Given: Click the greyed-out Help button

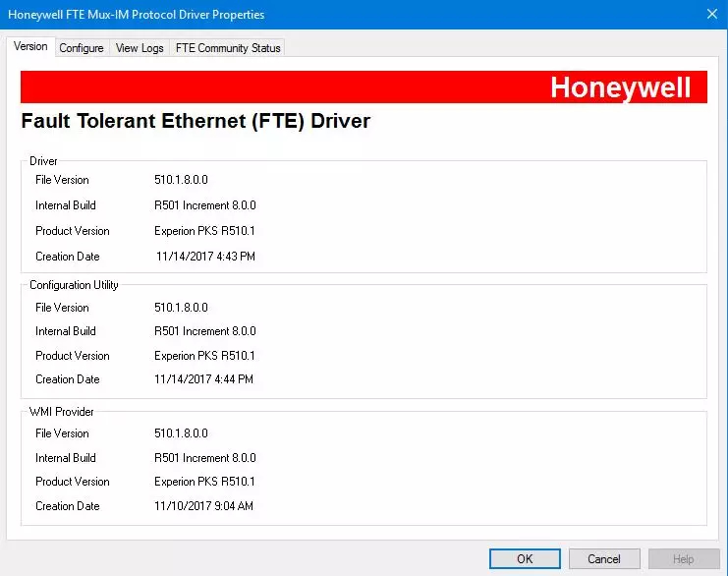Looking at the screenshot, I should coord(684,559).
